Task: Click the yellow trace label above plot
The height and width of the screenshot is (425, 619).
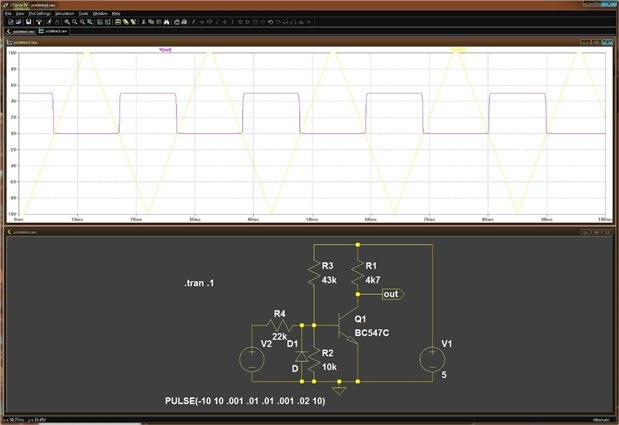Action: pos(459,49)
